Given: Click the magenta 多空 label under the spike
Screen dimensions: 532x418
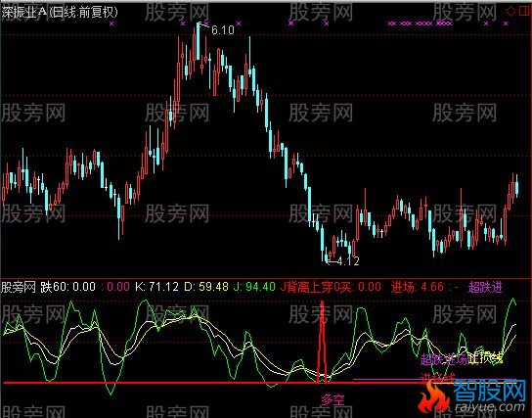Looking at the screenshot, I should point(332,399).
